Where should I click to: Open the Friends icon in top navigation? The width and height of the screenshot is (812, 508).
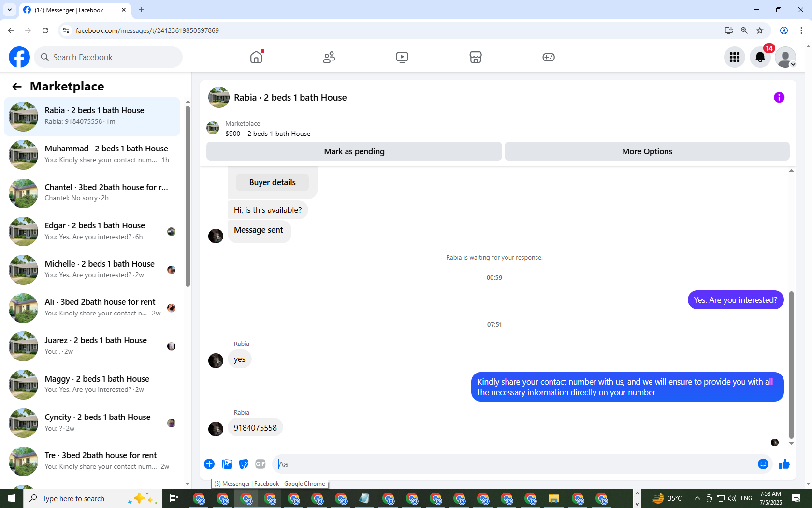point(329,57)
